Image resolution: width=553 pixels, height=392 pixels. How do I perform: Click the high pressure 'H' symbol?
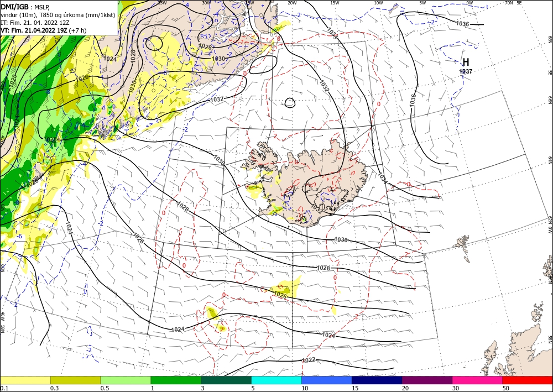466,62
